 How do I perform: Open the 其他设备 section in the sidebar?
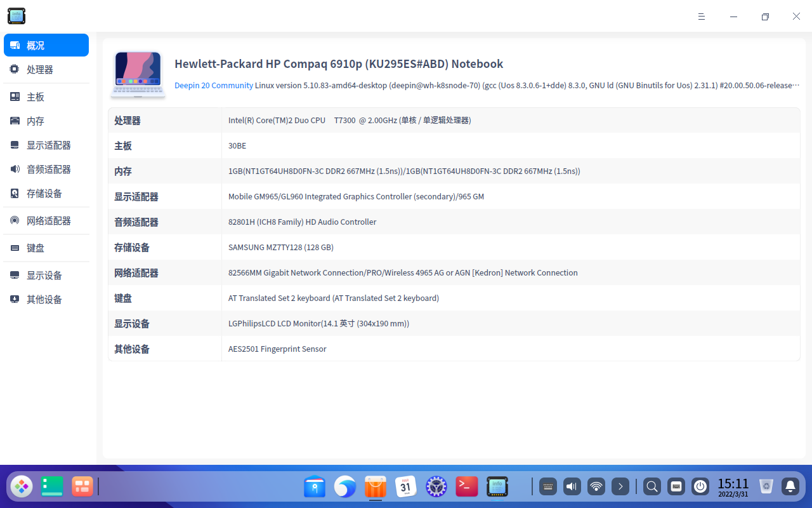(46, 299)
